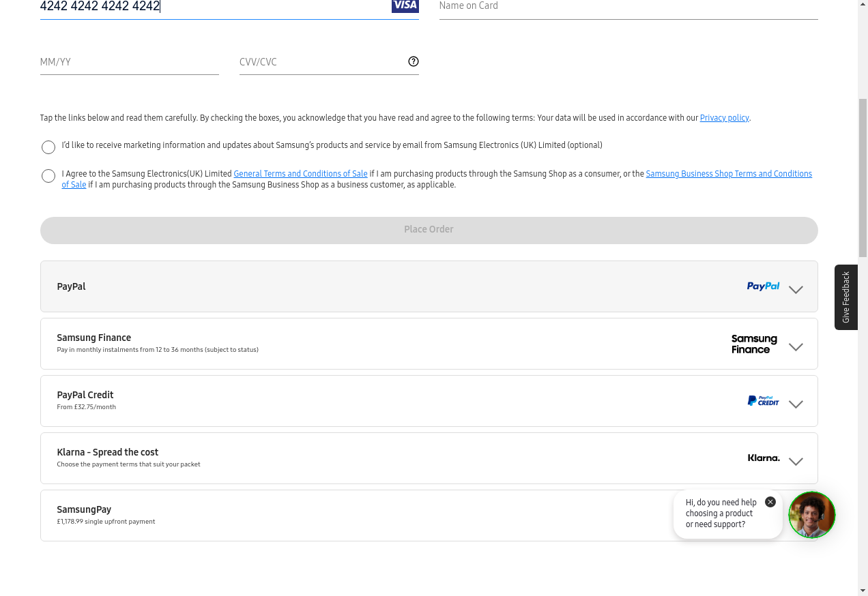The image size is (868, 596).
Task: Click the Give Feedback side tab
Action: [846, 297]
